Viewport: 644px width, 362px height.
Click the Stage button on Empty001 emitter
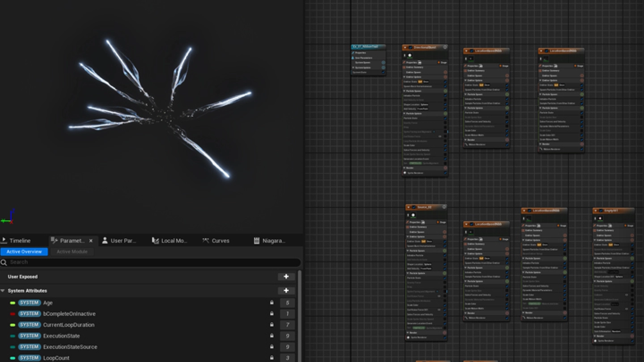[629, 226]
